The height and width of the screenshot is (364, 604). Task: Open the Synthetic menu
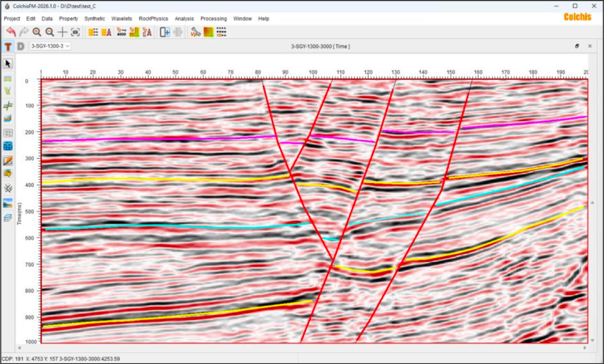[95, 18]
